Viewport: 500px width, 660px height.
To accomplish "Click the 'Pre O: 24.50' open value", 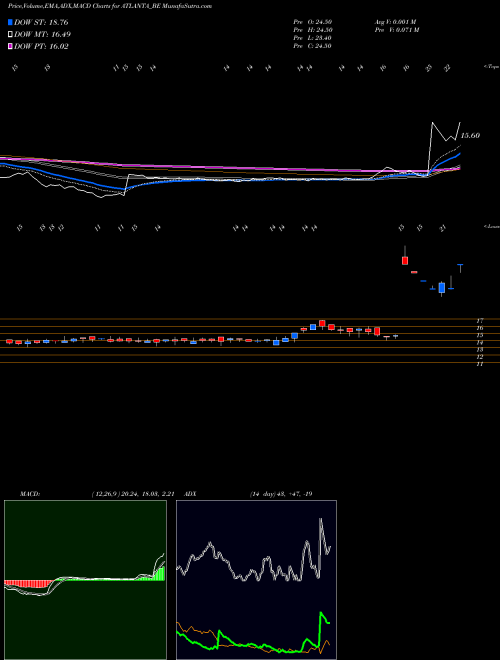I will [x=312, y=22].
